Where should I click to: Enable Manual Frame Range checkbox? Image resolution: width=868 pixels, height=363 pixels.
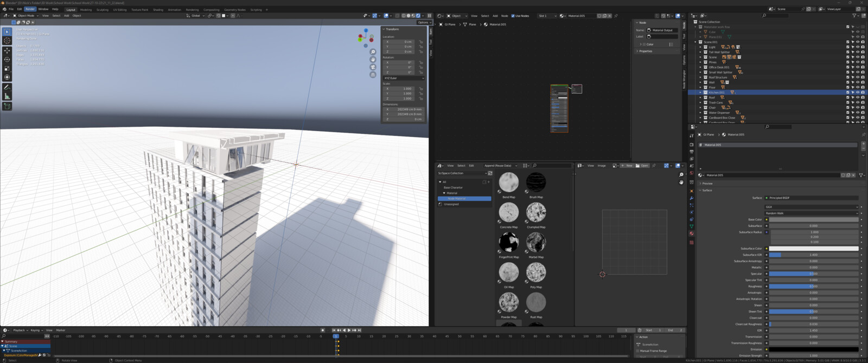638,351
